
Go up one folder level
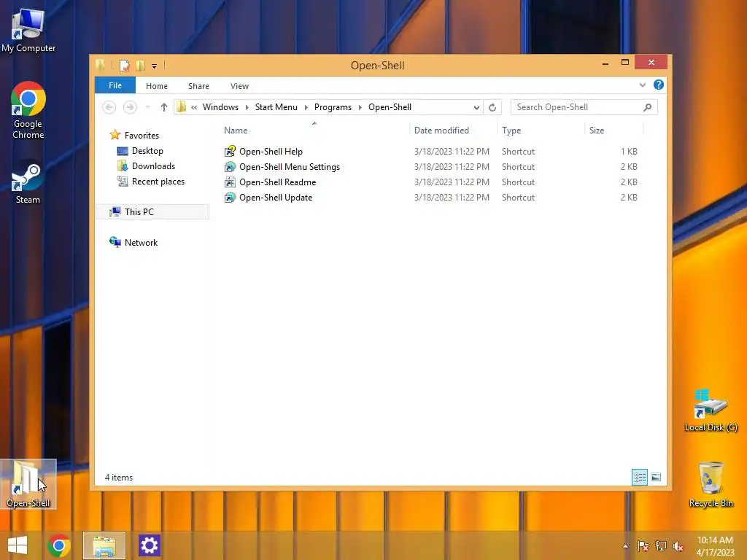point(164,107)
